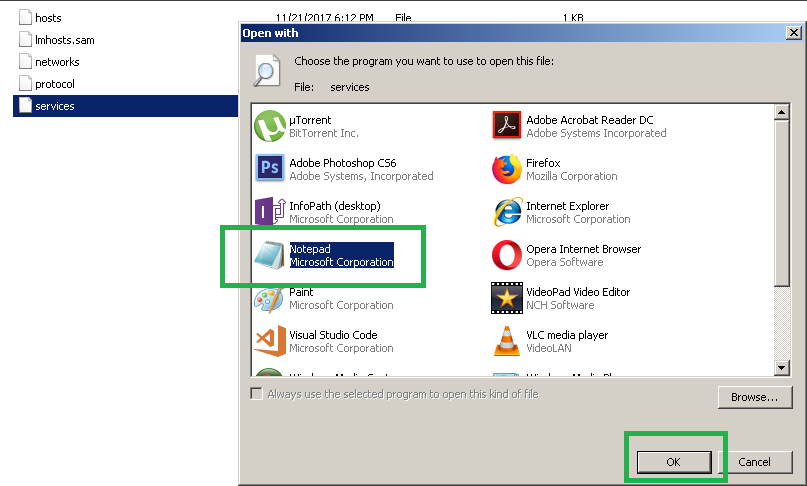Confirm with the OK button

pyautogui.click(x=674, y=462)
